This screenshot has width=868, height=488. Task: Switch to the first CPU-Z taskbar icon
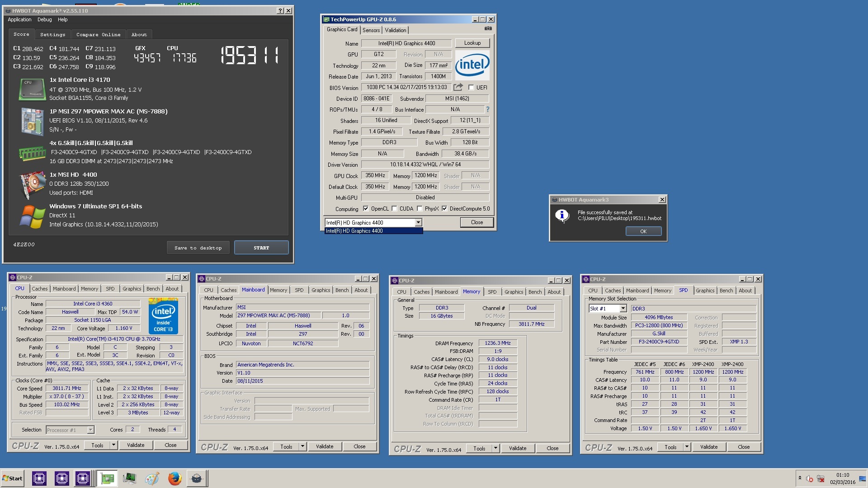(39, 478)
